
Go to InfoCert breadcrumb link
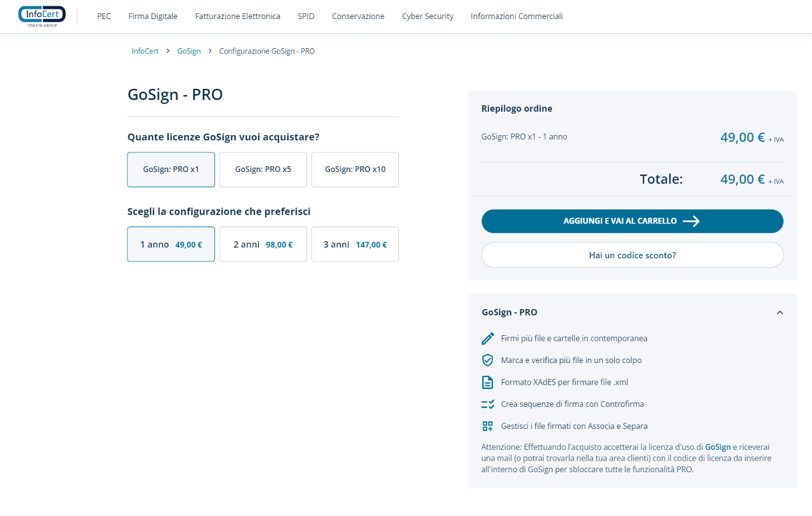pos(145,51)
